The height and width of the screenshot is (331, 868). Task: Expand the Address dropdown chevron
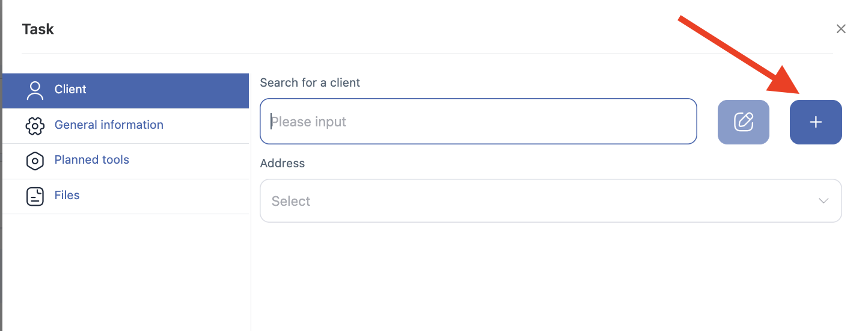coord(824,201)
